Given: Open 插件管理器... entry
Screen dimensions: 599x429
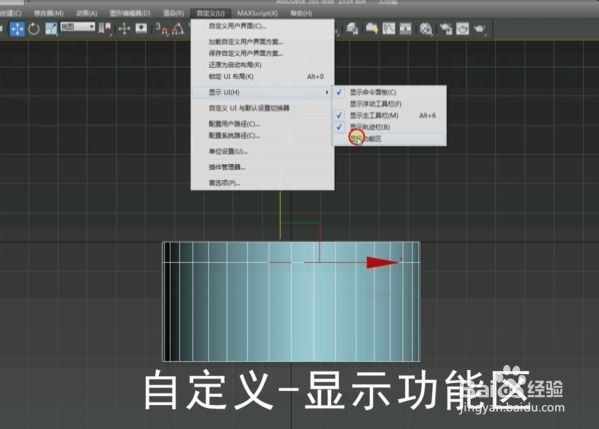Looking at the screenshot, I should click(x=262, y=167).
